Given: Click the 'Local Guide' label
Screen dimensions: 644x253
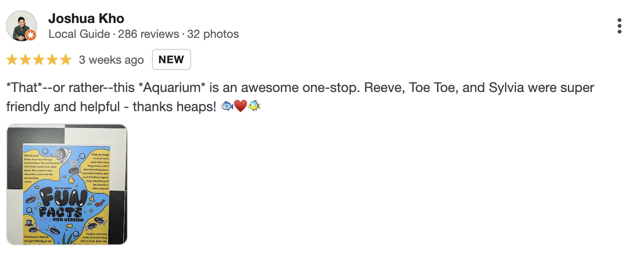Looking at the screenshot, I should click(79, 34).
